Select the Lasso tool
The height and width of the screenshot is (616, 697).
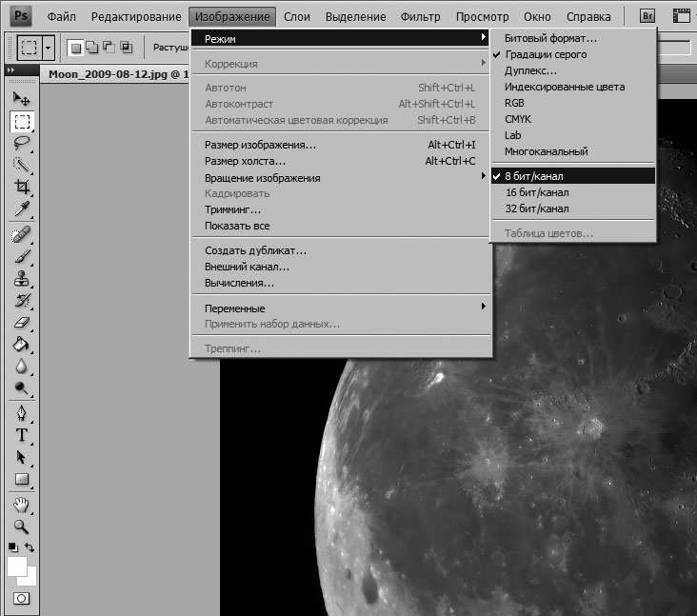(x=21, y=143)
